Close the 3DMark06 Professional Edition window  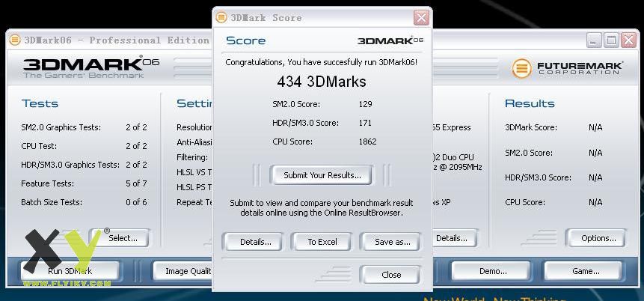pos(628,40)
